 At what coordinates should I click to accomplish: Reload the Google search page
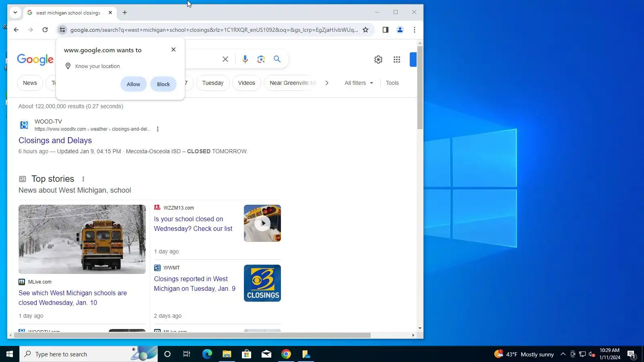(x=45, y=30)
